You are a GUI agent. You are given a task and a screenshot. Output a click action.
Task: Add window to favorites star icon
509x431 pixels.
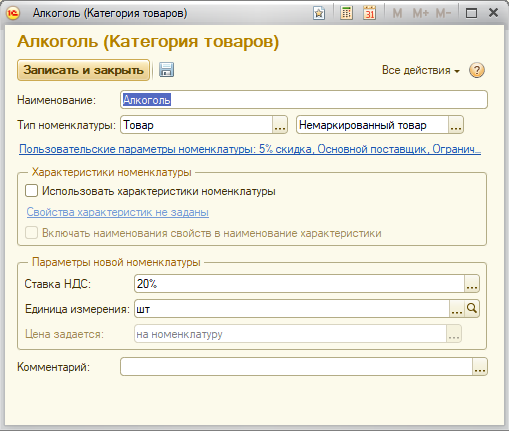click(x=319, y=13)
